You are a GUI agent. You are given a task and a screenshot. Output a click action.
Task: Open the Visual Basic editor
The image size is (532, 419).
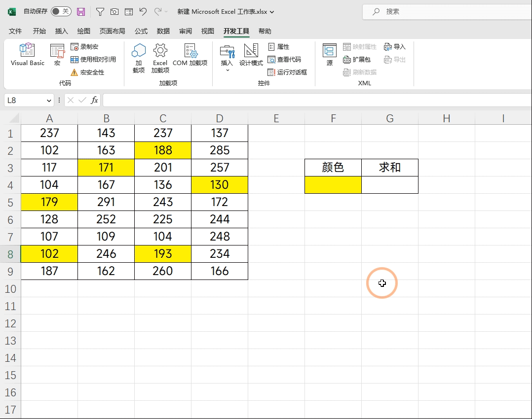coord(28,54)
